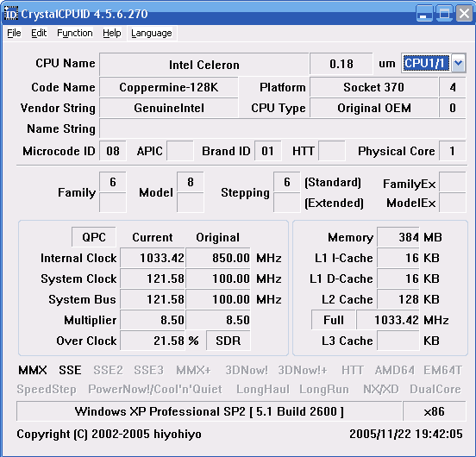Click the Coppermine-128K code name field
Screen dimensions: 476x457
point(169,87)
